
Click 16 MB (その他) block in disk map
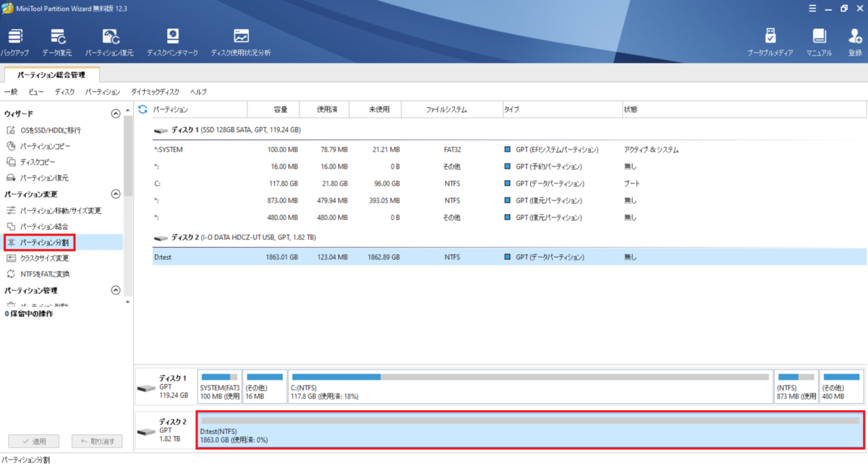264,388
